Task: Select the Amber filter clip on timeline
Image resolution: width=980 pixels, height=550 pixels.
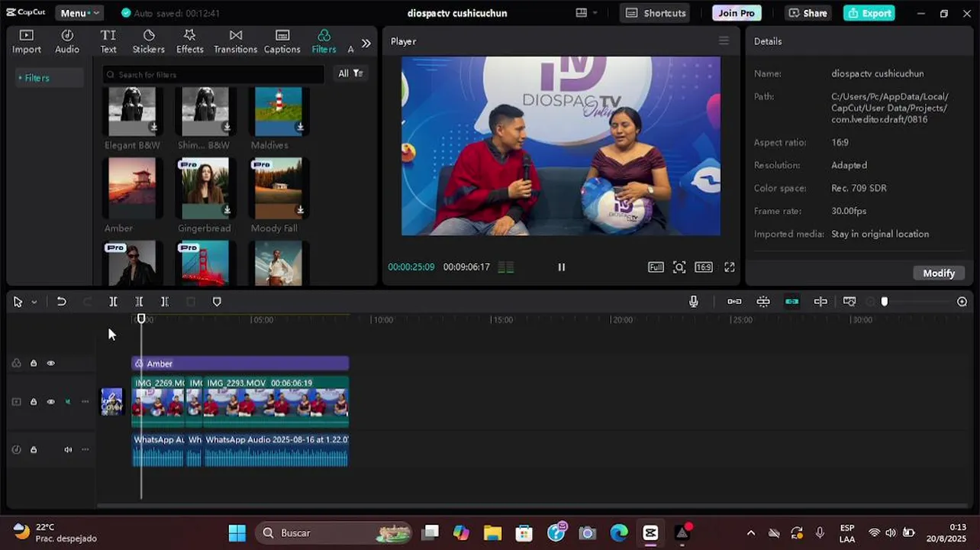Action: [x=240, y=364]
